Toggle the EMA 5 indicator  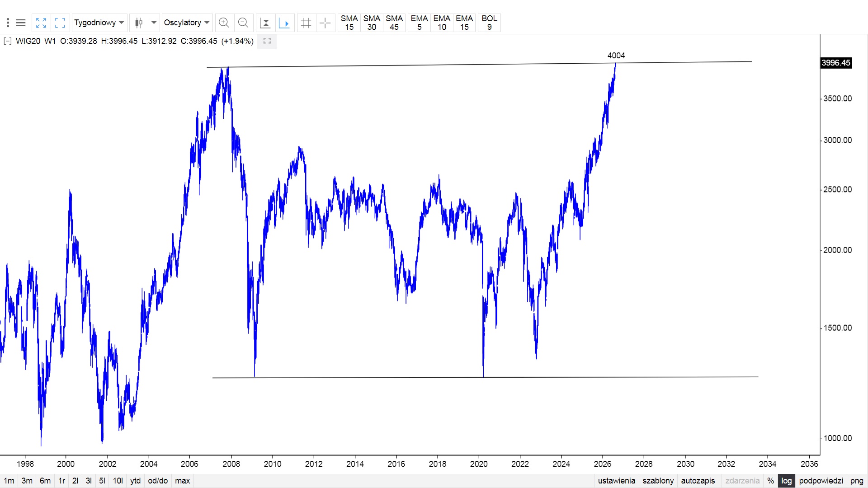(x=419, y=23)
